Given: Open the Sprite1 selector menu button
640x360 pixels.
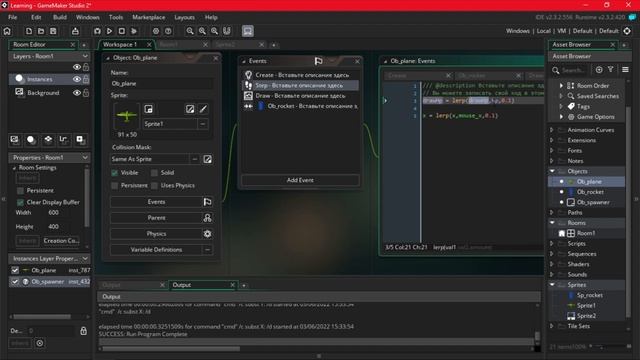Looking at the screenshot, I should coord(203,124).
